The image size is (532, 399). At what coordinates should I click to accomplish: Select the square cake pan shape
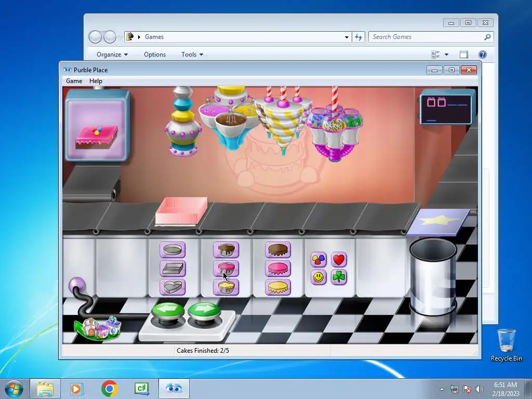click(172, 269)
